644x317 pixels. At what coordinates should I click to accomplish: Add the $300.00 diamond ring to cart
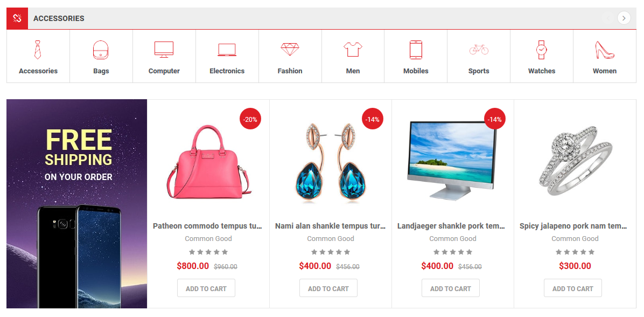tap(572, 288)
